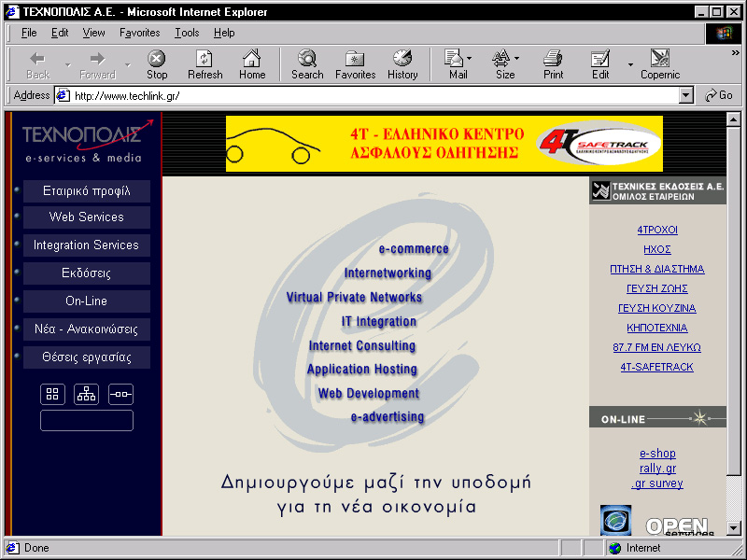Click the Go button

point(719,95)
